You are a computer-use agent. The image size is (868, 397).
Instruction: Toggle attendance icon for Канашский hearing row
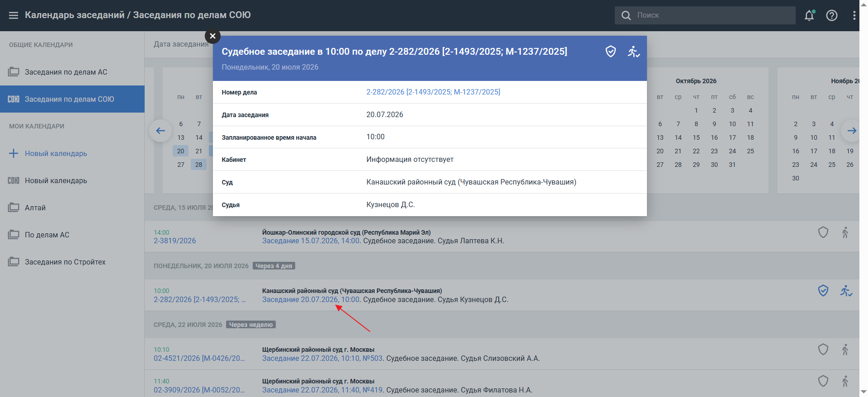(846, 291)
